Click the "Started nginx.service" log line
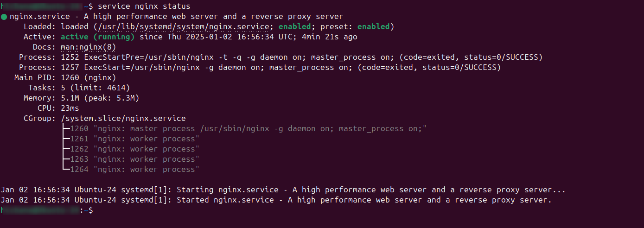This screenshot has width=644, height=228. 276,200
